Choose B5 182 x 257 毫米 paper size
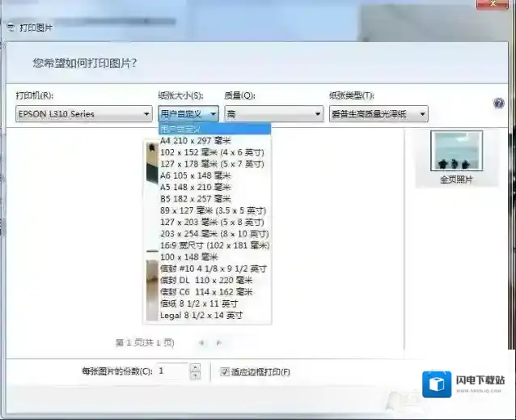 196,198
